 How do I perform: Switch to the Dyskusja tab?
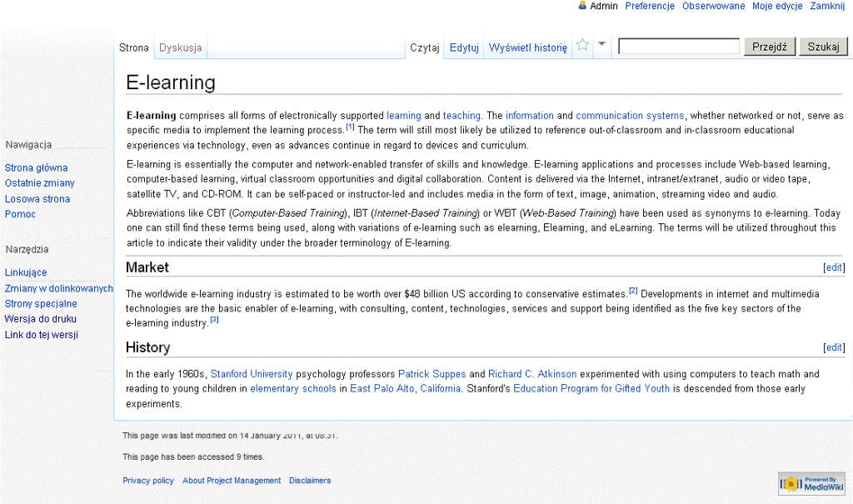coord(180,47)
